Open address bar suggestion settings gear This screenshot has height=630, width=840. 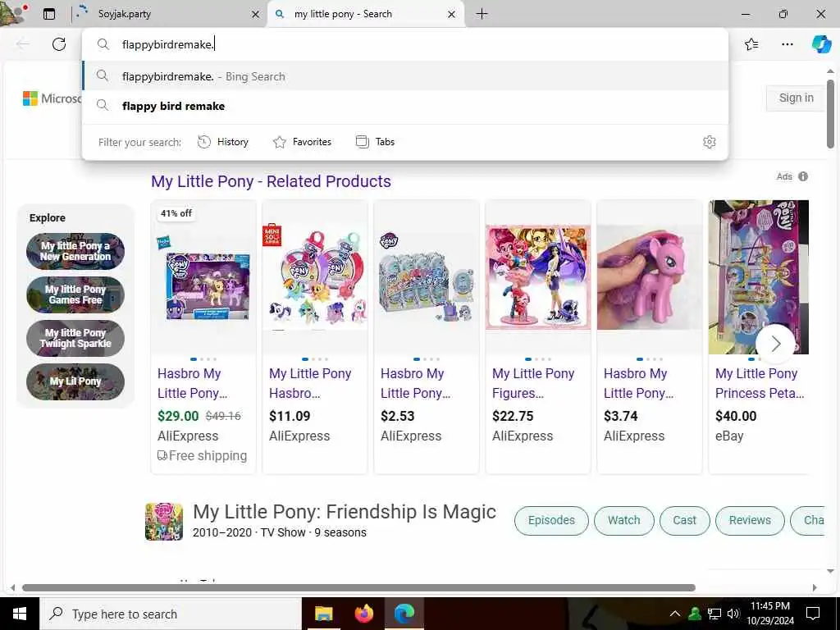pyautogui.click(x=710, y=142)
